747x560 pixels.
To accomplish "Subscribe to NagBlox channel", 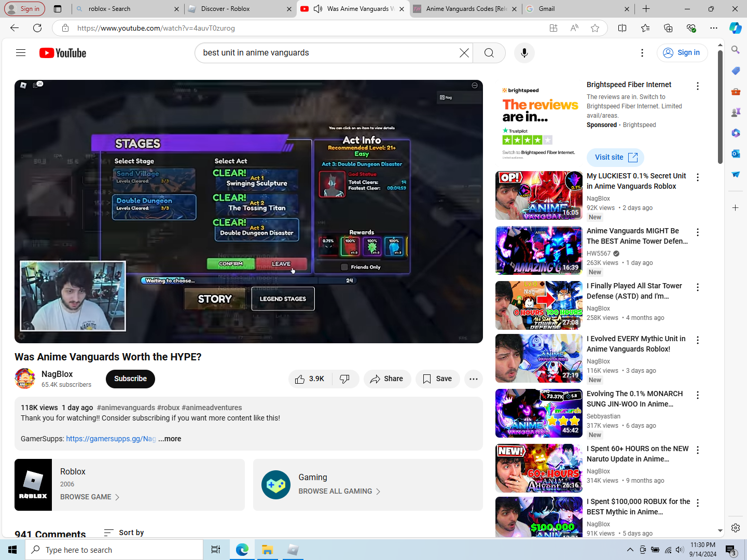I will point(130,379).
